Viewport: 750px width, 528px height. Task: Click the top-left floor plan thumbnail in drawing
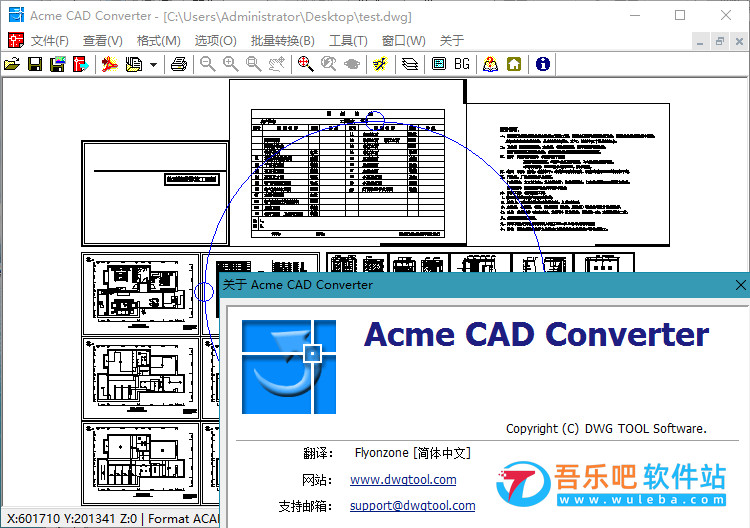(x=141, y=294)
